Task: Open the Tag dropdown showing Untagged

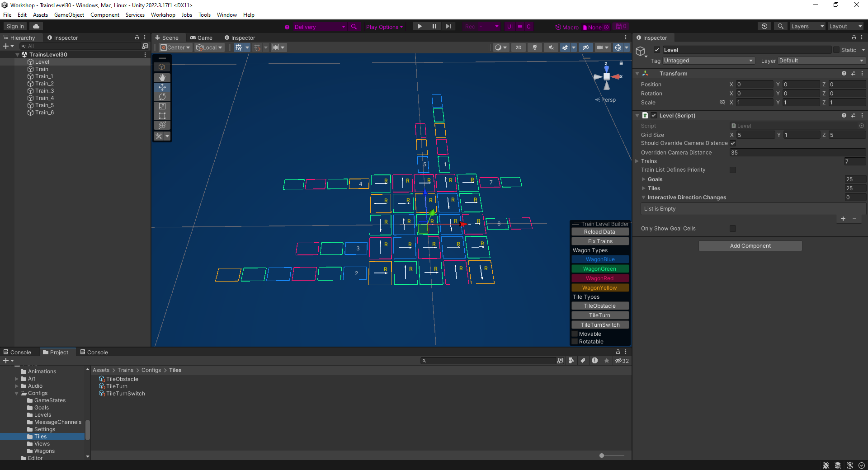Action: [708, 61]
